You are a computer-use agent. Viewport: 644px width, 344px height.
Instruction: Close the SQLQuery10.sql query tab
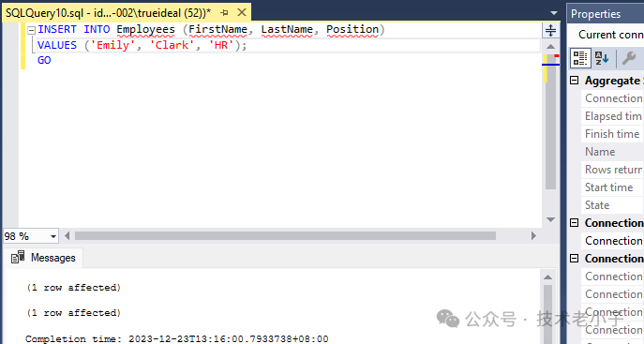[242, 12]
